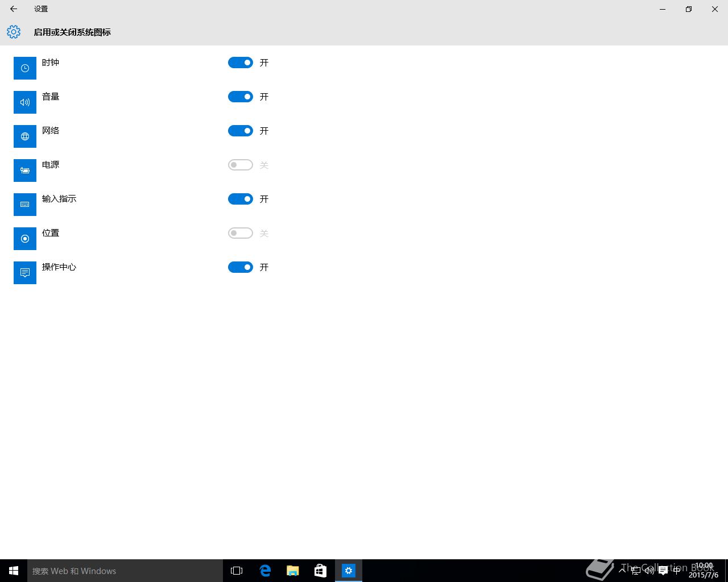This screenshot has height=582, width=728.
Task: Open the Windows Start menu
Action: [14, 571]
